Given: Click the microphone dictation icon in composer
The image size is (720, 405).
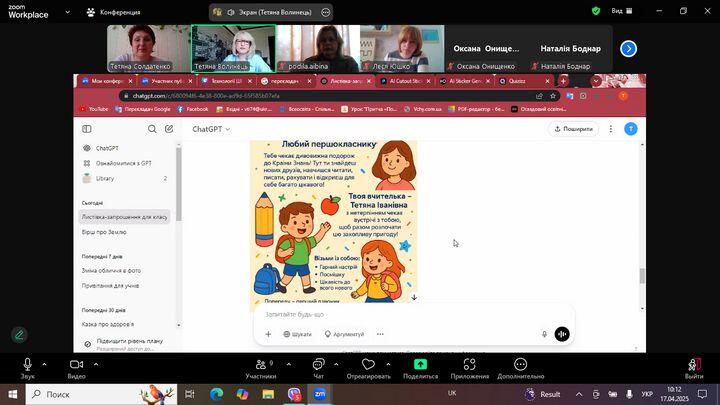Looking at the screenshot, I should 544,334.
